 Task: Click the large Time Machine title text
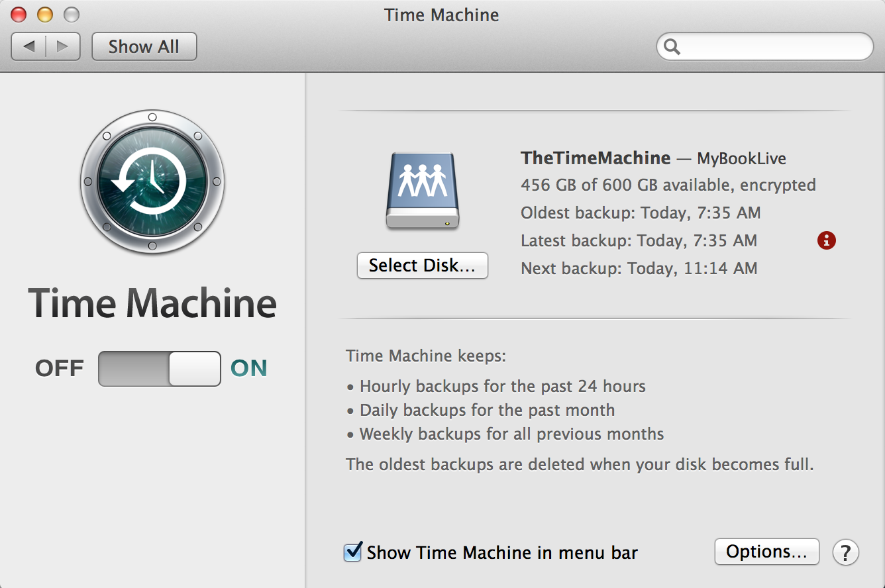[x=152, y=303]
